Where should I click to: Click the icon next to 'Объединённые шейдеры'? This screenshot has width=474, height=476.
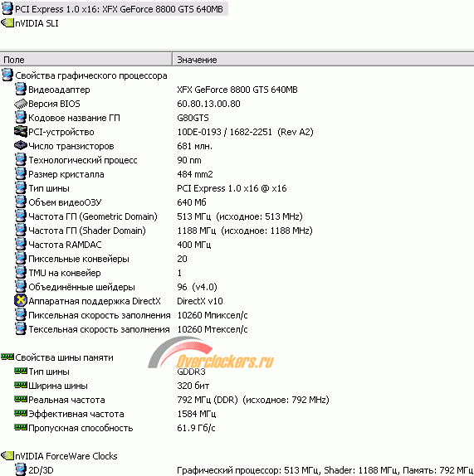click(x=21, y=287)
